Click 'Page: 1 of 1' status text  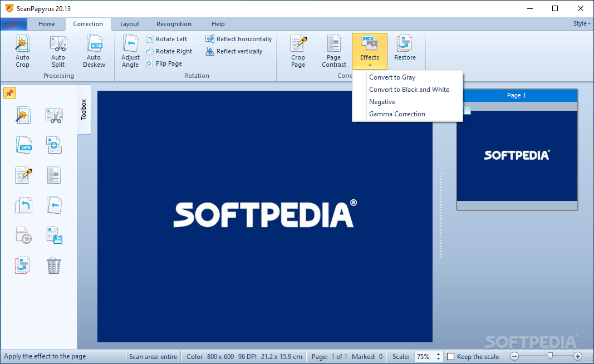[329, 356]
